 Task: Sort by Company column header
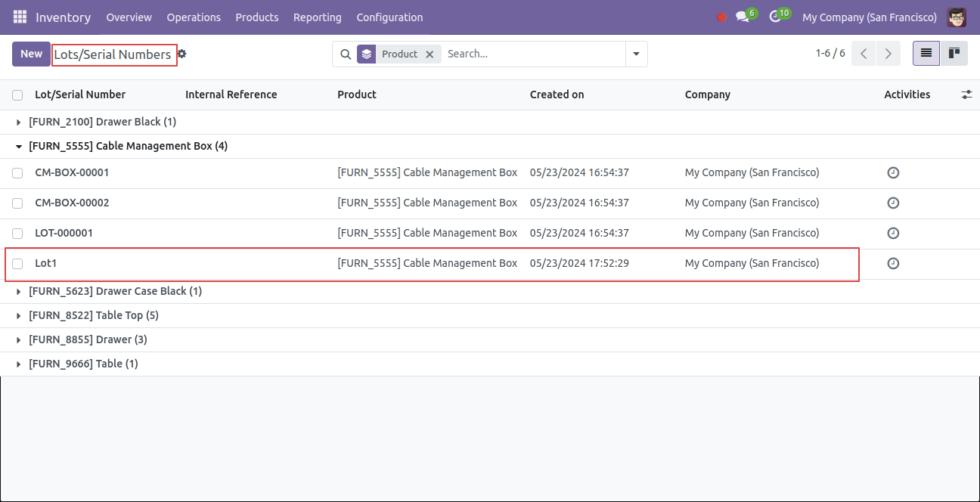tap(708, 95)
